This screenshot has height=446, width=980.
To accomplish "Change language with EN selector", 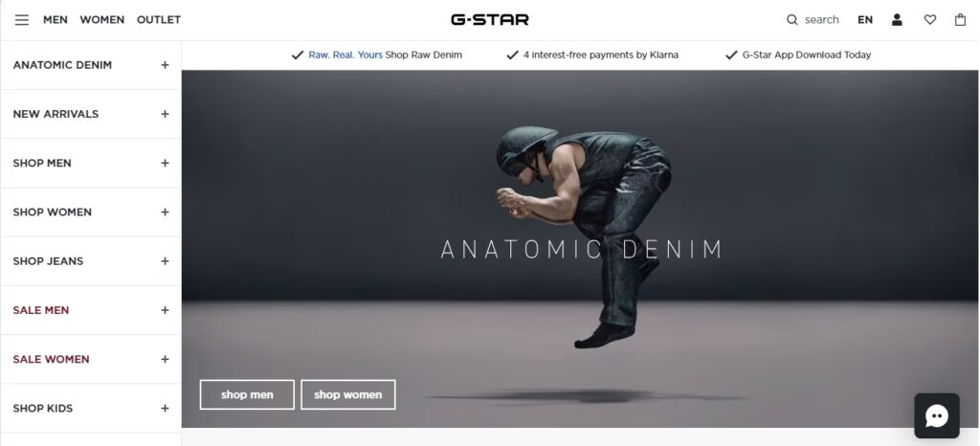I will point(865,20).
